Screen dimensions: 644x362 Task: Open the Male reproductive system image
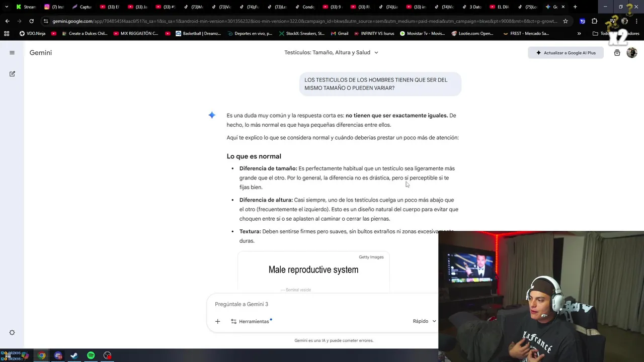tap(313, 271)
